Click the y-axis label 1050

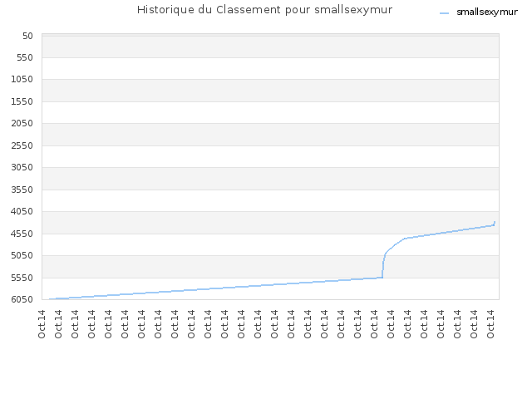tap(22, 80)
